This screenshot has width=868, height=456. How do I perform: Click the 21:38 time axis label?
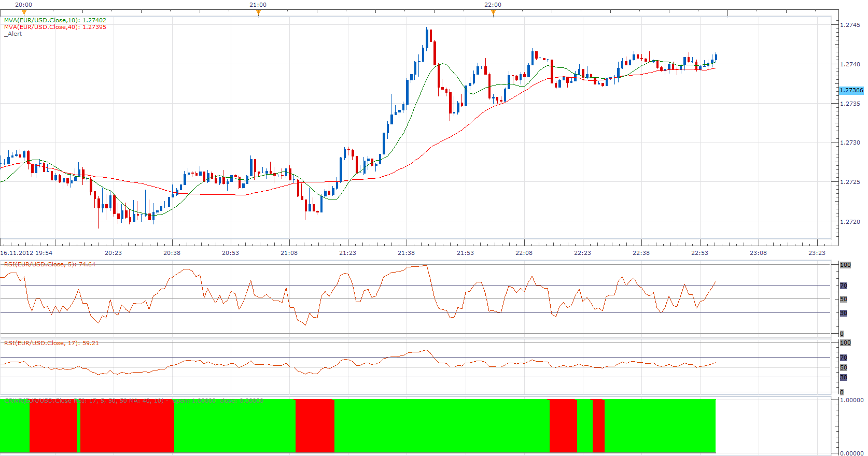click(x=406, y=253)
